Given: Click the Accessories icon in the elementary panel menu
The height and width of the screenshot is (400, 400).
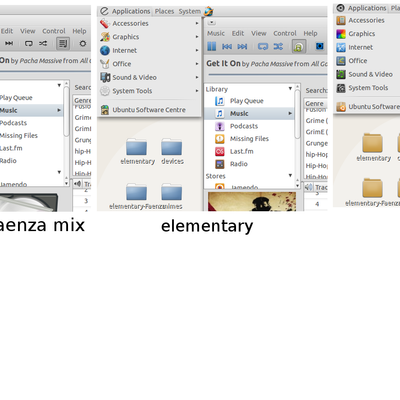Looking at the screenshot, I should point(105,23).
